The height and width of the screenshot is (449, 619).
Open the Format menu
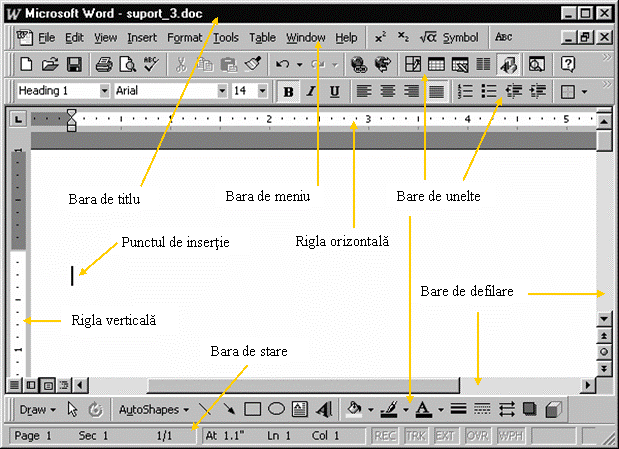pos(184,38)
